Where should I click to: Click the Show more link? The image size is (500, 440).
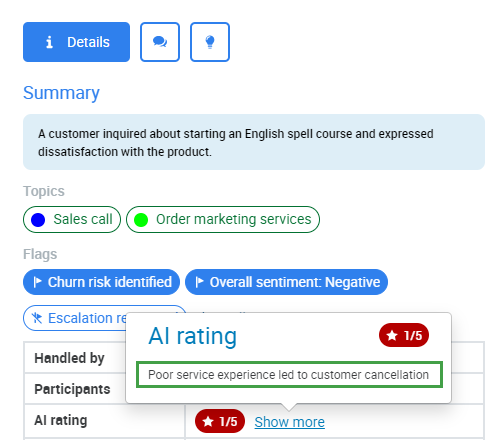pos(290,422)
